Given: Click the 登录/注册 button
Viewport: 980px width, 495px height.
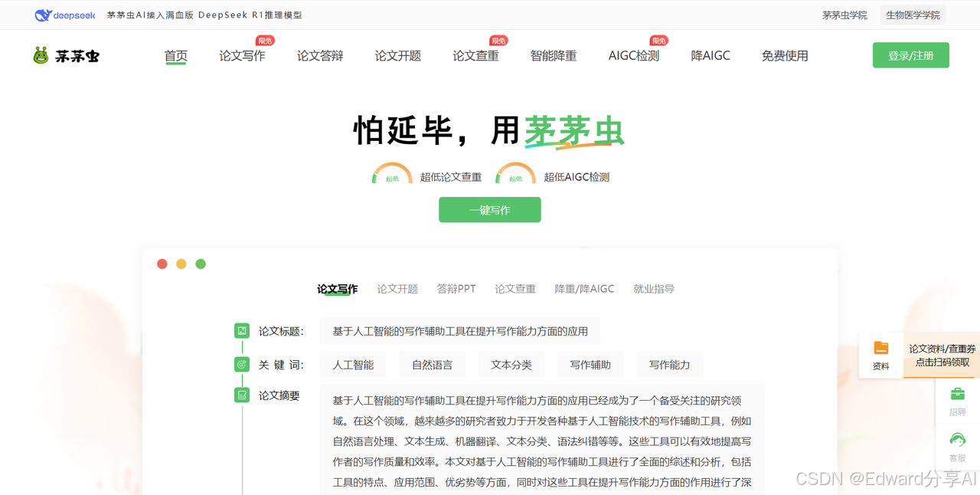Looking at the screenshot, I should tap(911, 55).
